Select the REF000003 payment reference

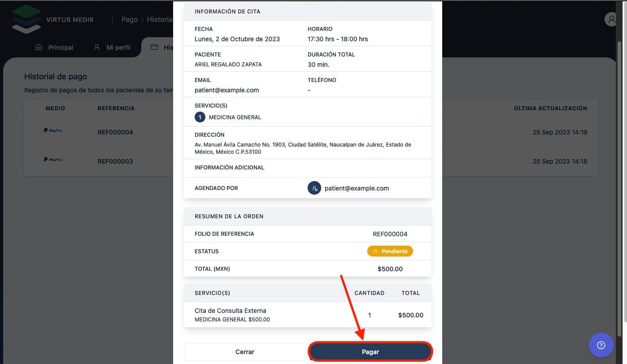pyautogui.click(x=115, y=161)
